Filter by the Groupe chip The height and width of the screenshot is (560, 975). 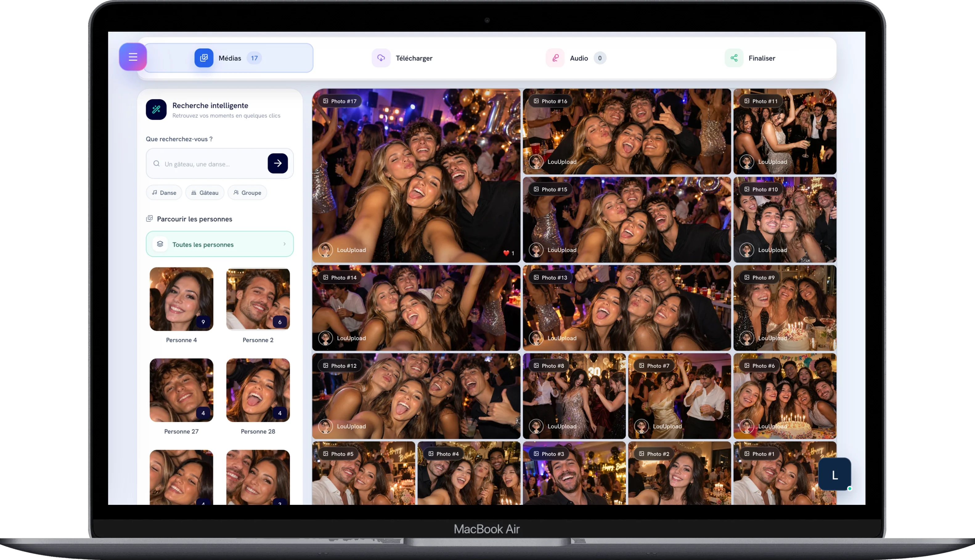pyautogui.click(x=247, y=193)
